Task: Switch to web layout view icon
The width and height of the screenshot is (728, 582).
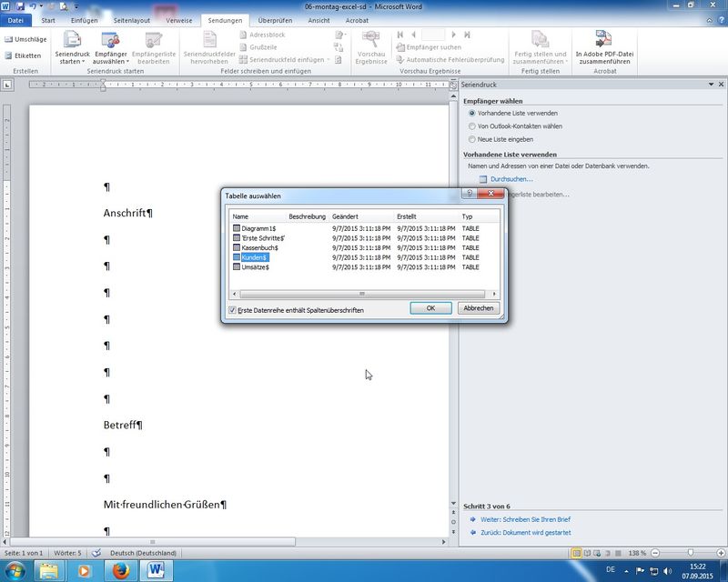Action: (597, 553)
